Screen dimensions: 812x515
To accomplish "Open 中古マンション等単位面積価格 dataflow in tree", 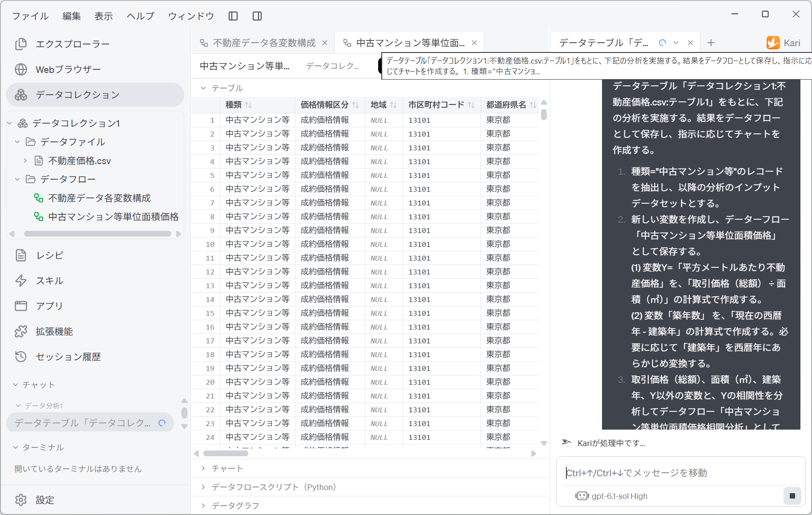I will coord(113,217).
